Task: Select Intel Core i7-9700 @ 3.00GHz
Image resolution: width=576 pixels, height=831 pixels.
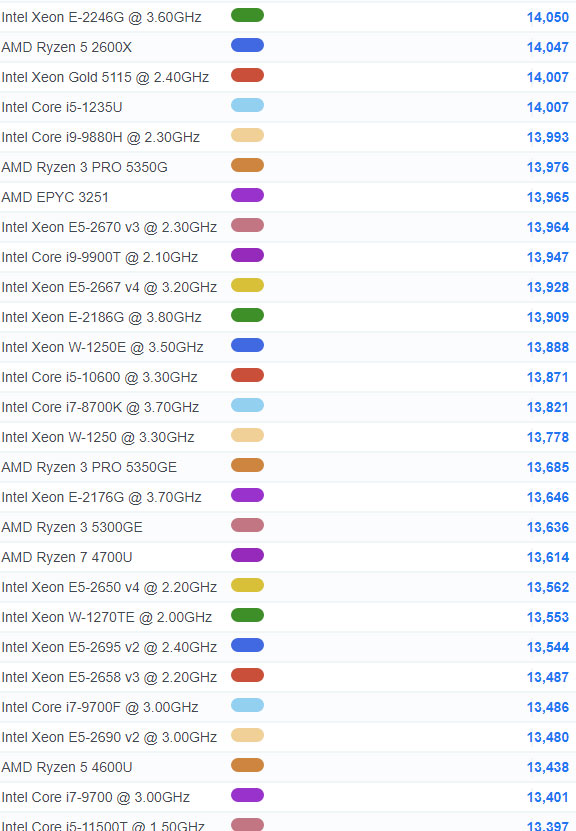Action: coord(95,797)
